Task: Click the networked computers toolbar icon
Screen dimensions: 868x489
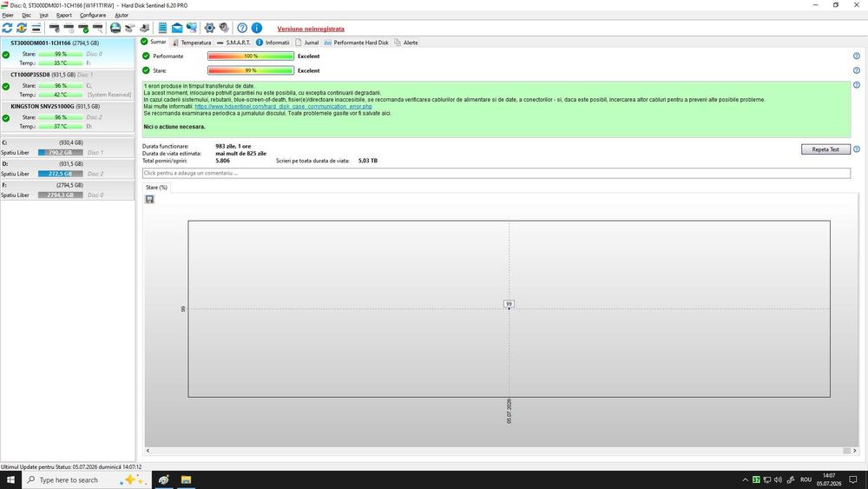Action: point(192,28)
